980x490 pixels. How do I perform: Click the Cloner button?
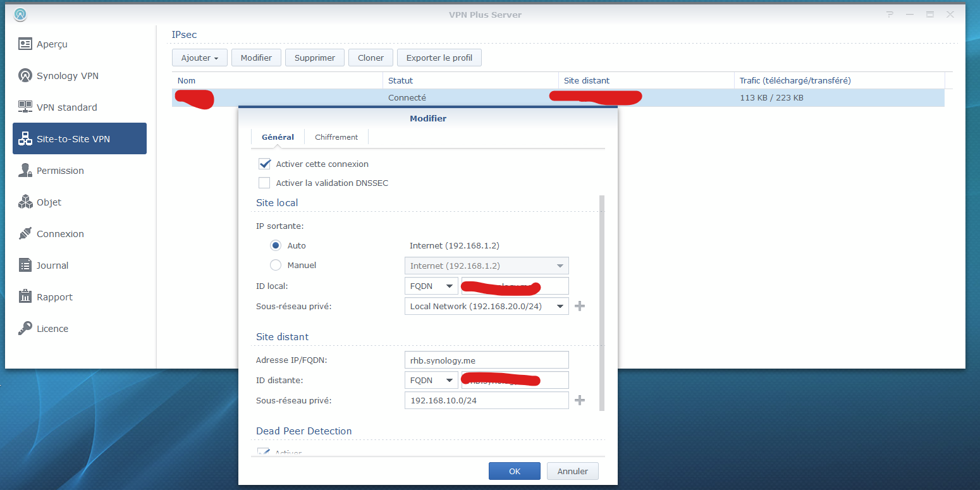point(371,58)
